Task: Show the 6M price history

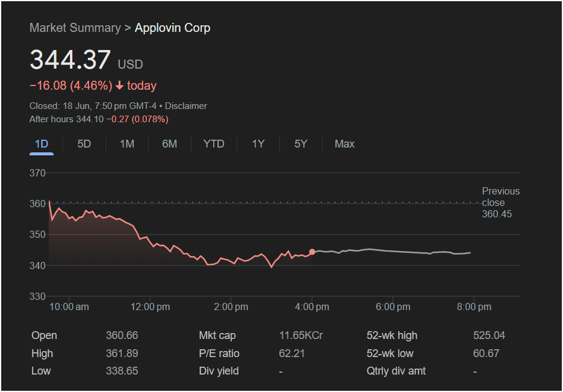Action: click(x=169, y=144)
